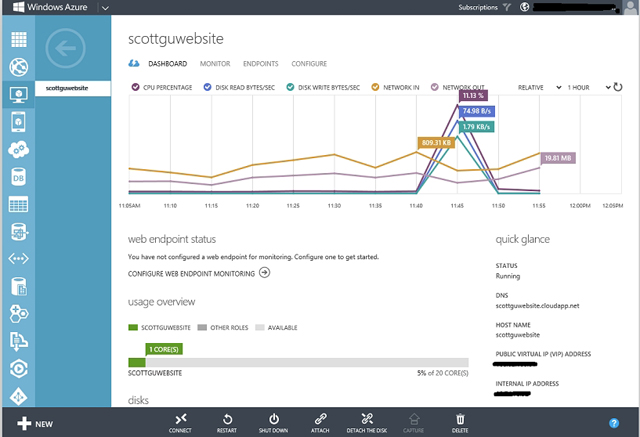Click Configure Web Endpoint Monitoring link
640x437 pixels.
point(199,273)
